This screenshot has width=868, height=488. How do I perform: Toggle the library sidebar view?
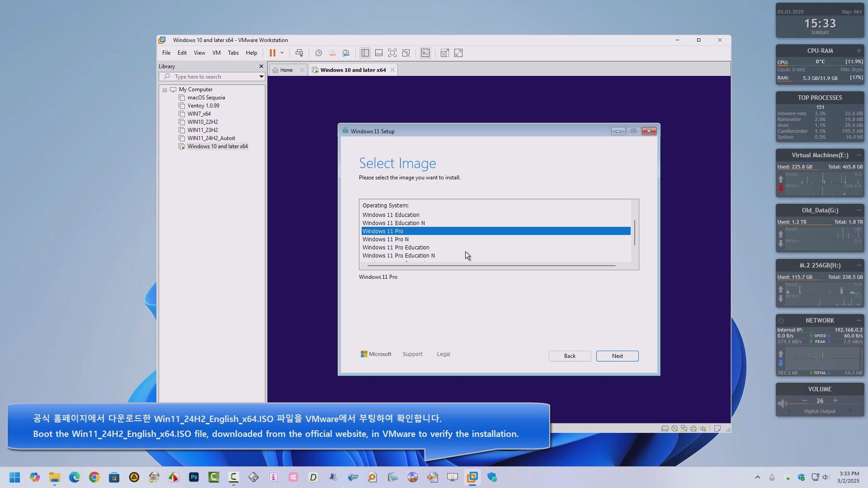(365, 53)
